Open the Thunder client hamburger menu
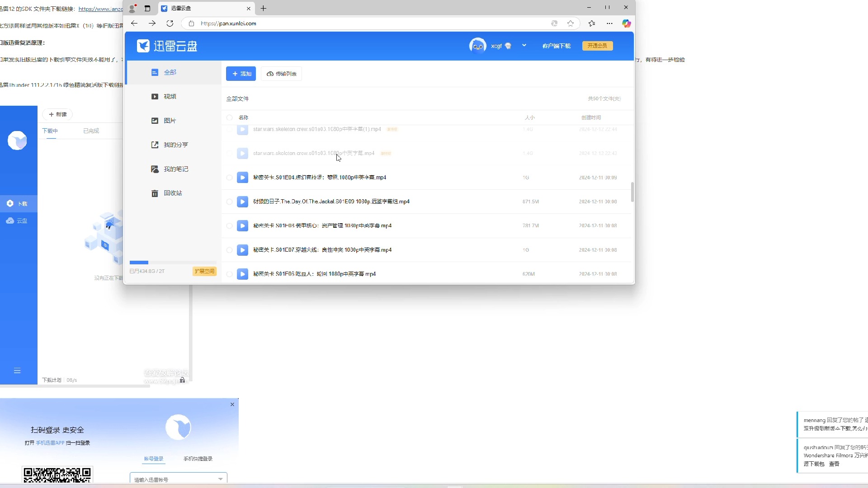Image resolution: width=868 pixels, height=488 pixels. pos(17,371)
